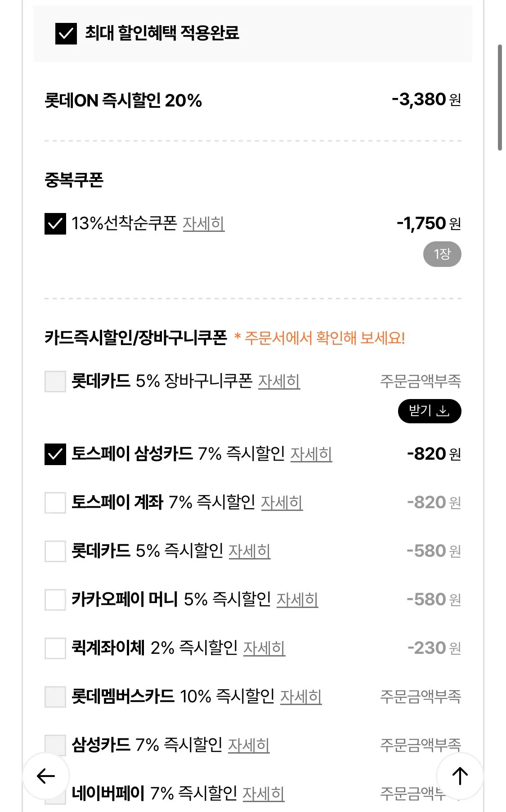Enable 카카오페이 머니 5% 즉시할인 checkbox

click(x=55, y=599)
